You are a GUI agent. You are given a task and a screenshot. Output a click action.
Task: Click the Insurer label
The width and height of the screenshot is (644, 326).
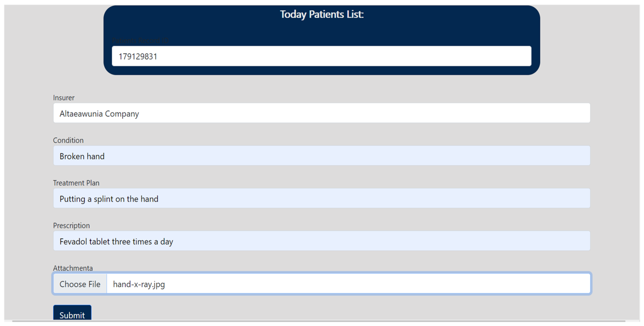(64, 98)
